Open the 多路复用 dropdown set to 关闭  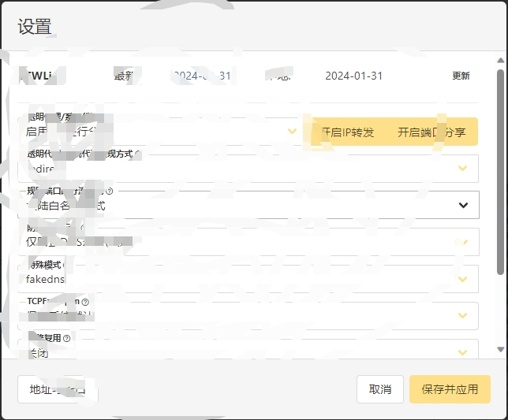point(248,351)
